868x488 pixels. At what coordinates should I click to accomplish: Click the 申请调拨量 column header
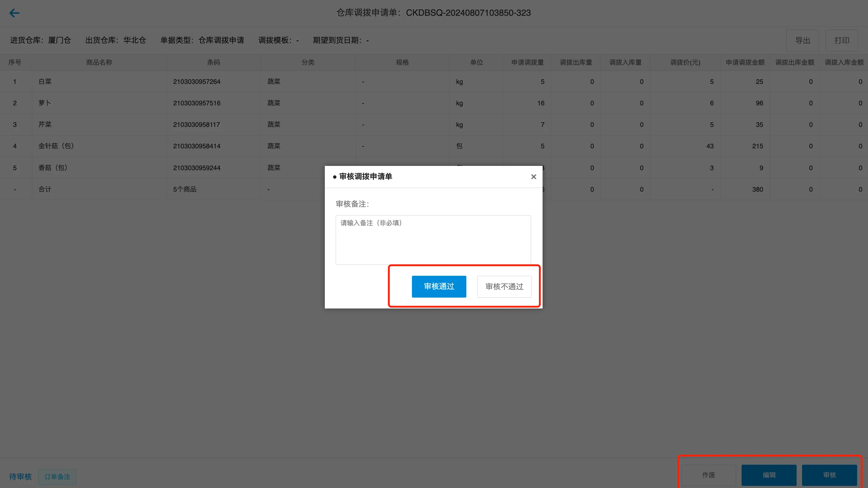pos(527,62)
